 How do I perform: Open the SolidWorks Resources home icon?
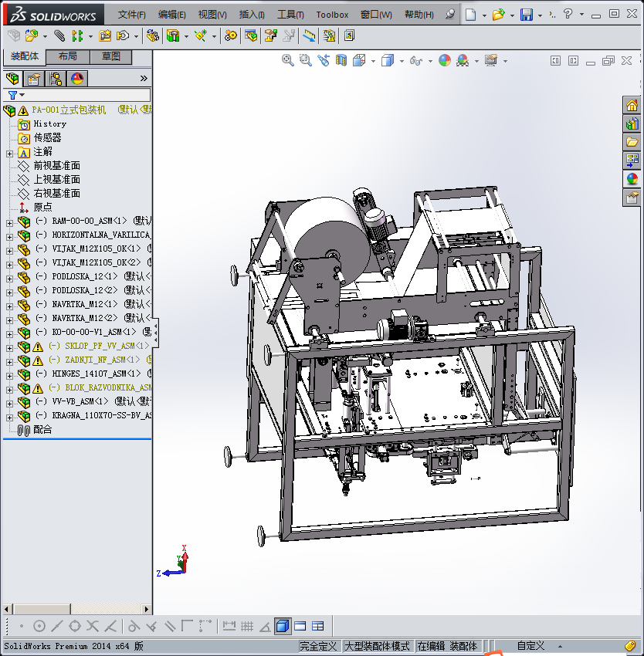(632, 106)
